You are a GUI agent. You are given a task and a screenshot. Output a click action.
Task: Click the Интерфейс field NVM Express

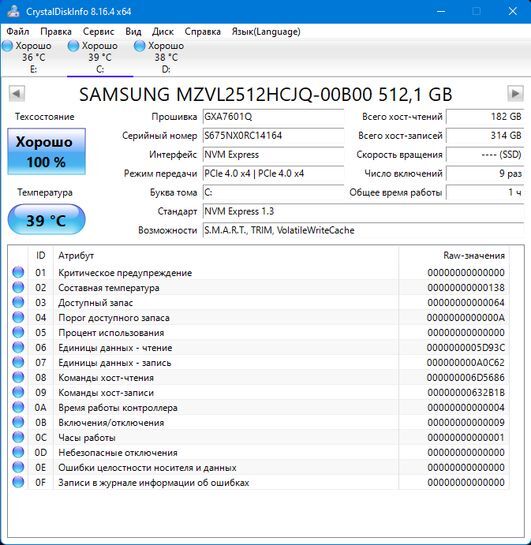pyautogui.click(x=273, y=154)
